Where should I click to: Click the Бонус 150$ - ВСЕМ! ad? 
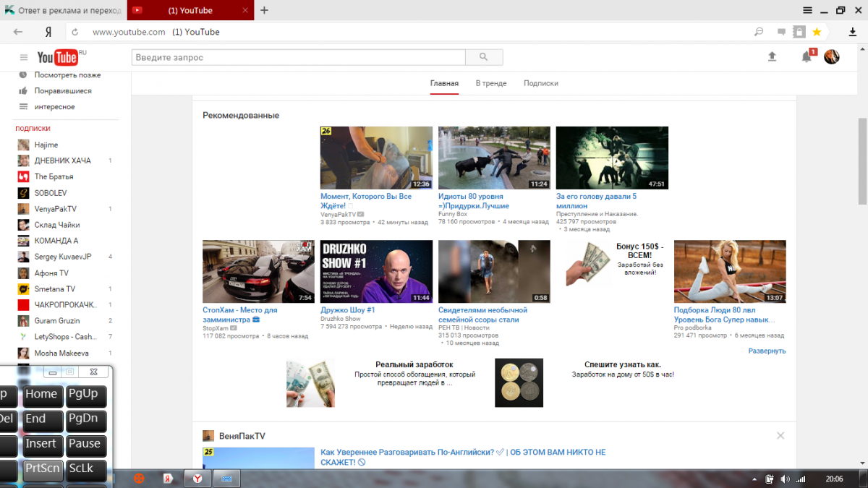(x=639, y=251)
